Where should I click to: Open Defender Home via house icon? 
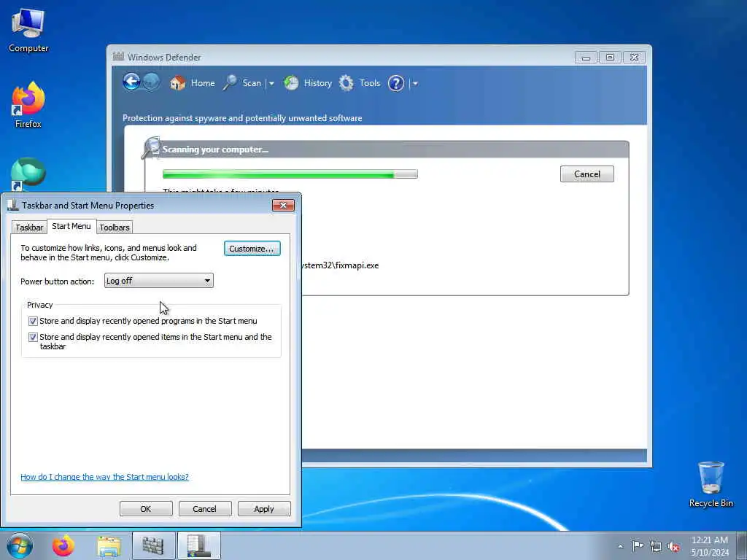click(178, 83)
